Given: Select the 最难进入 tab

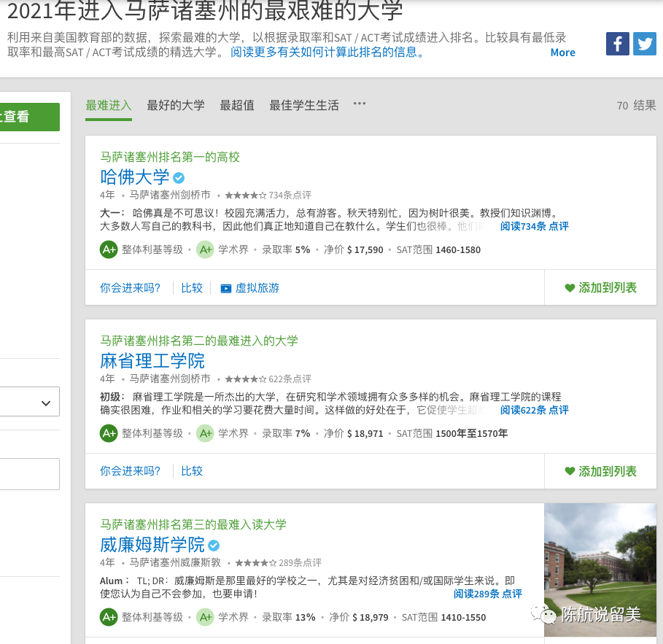Looking at the screenshot, I should (109, 105).
